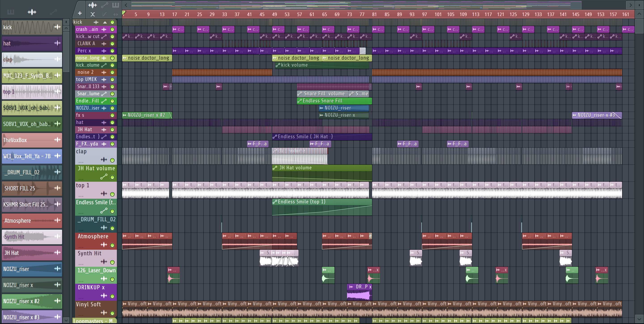Click waveform icon on TheVoxBox picker item

pyautogui.click(x=57, y=140)
